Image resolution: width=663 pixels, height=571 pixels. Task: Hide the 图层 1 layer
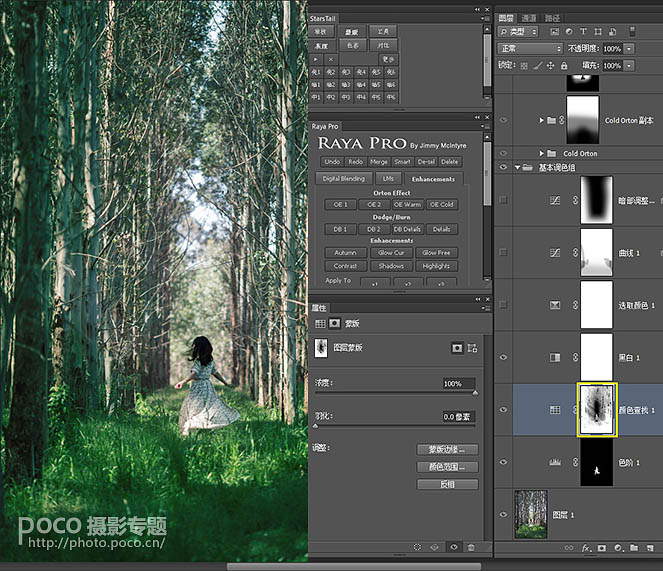point(503,514)
